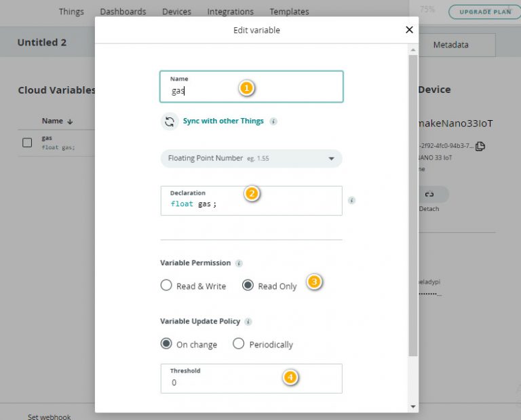Click the info icon next to Declaration
The height and width of the screenshot is (420, 521).
pyautogui.click(x=351, y=200)
